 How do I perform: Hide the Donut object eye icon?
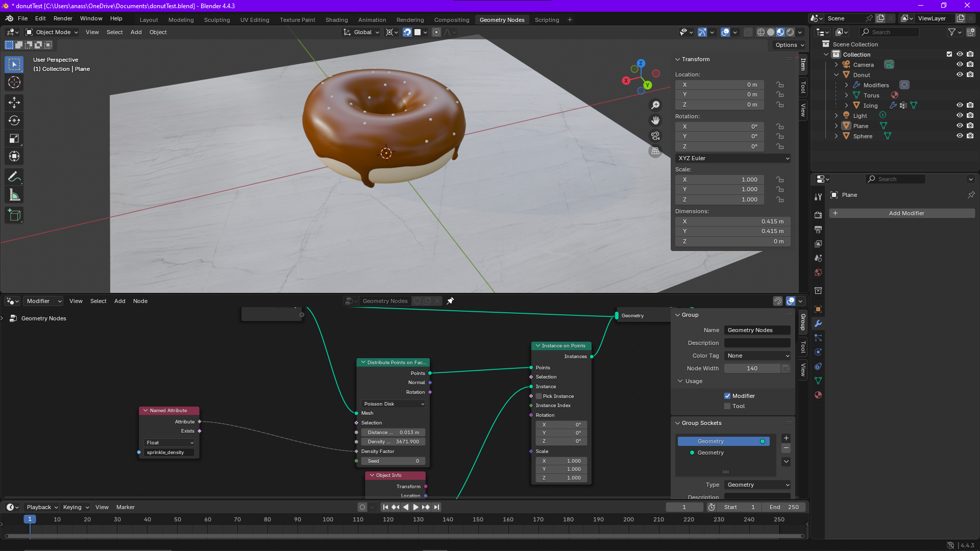pyautogui.click(x=960, y=74)
